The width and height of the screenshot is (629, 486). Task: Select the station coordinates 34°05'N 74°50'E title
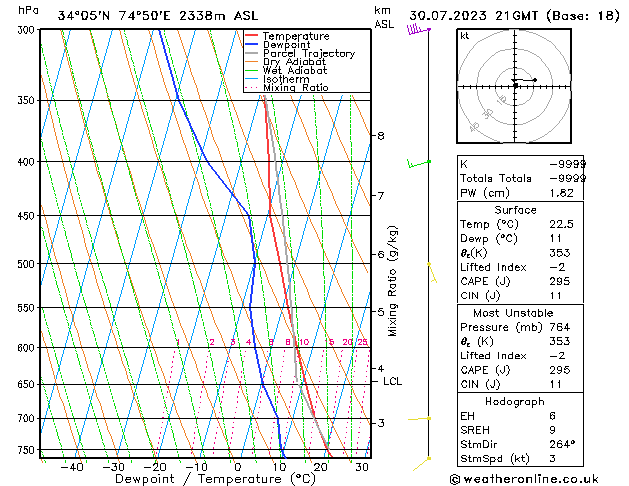click(x=158, y=16)
